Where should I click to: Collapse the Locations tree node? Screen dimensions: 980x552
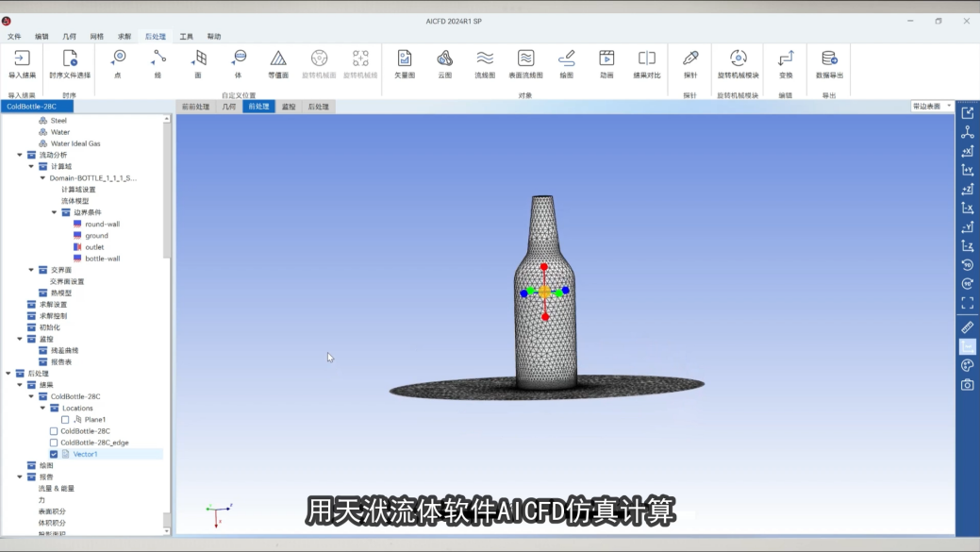click(x=42, y=409)
